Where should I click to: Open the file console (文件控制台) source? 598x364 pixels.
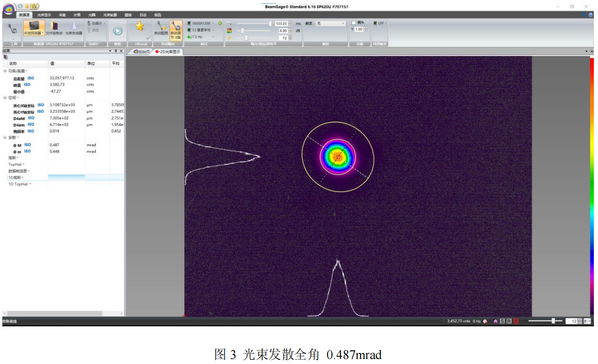[x=54, y=28]
